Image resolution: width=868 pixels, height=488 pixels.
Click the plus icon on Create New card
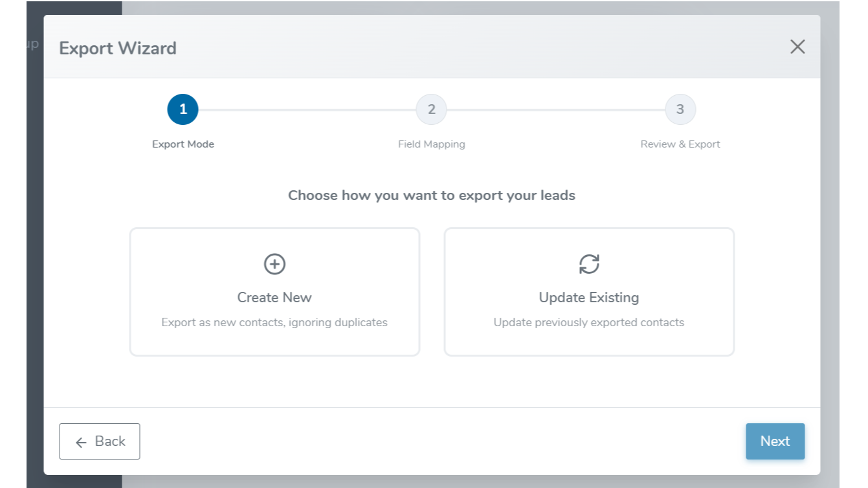pos(274,263)
